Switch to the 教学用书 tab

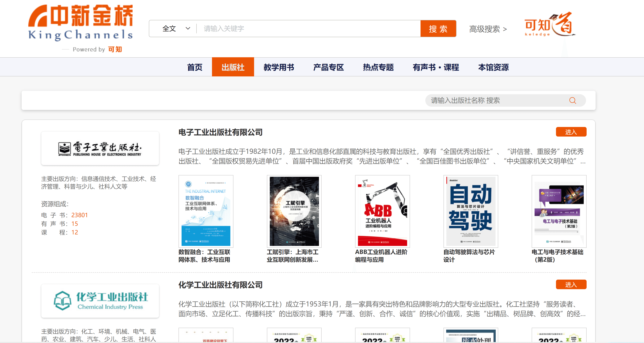(279, 67)
